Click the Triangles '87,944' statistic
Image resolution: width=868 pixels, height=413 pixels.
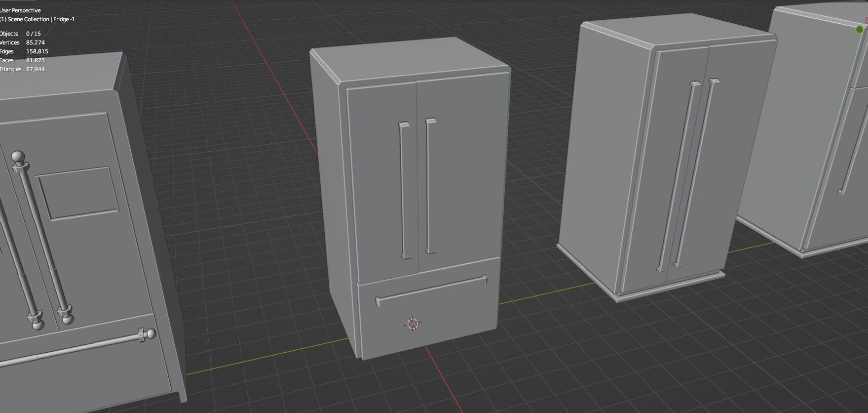36,69
